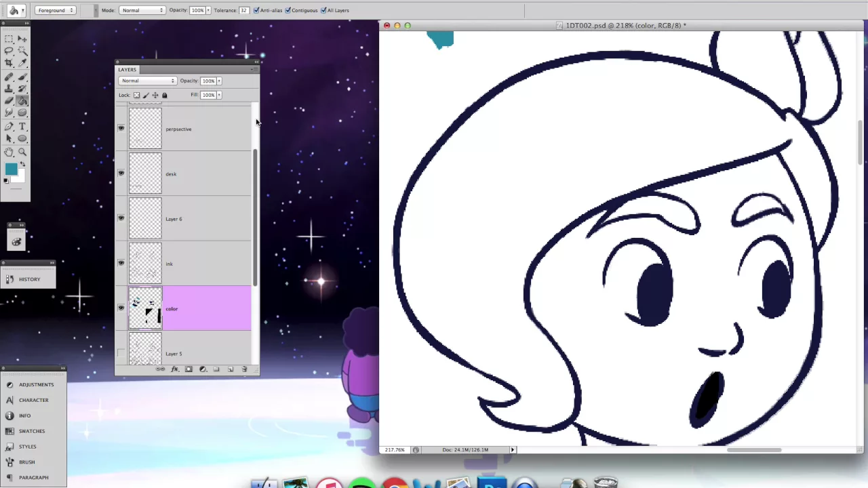Hide the desk layer
Image resolution: width=868 pixels, height=488 pixels.
point(121,174)
